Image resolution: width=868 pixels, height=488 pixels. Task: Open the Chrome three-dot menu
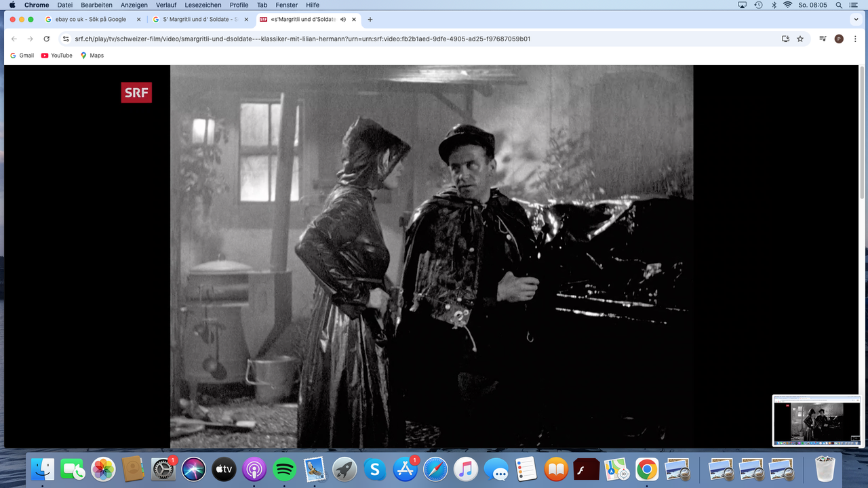[x=854, y=39]
